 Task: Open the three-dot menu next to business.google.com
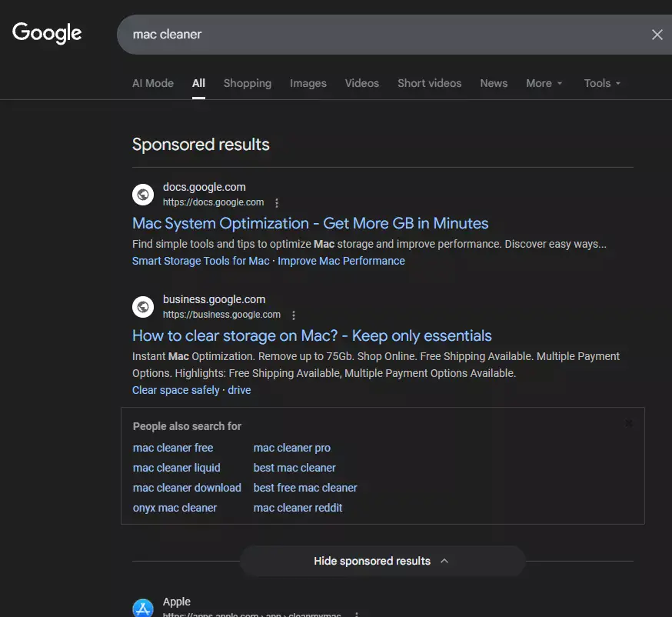(294, 315)
